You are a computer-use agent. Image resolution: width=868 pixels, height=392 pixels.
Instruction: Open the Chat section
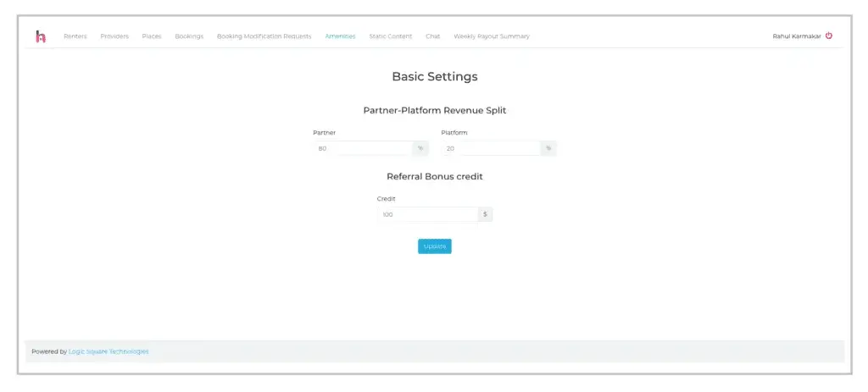(432, 36)
